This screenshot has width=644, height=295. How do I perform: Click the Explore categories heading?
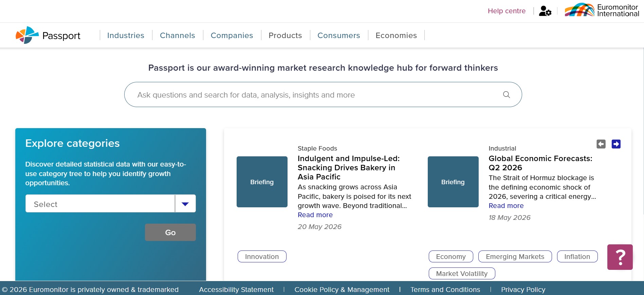[x=72, y=143]
